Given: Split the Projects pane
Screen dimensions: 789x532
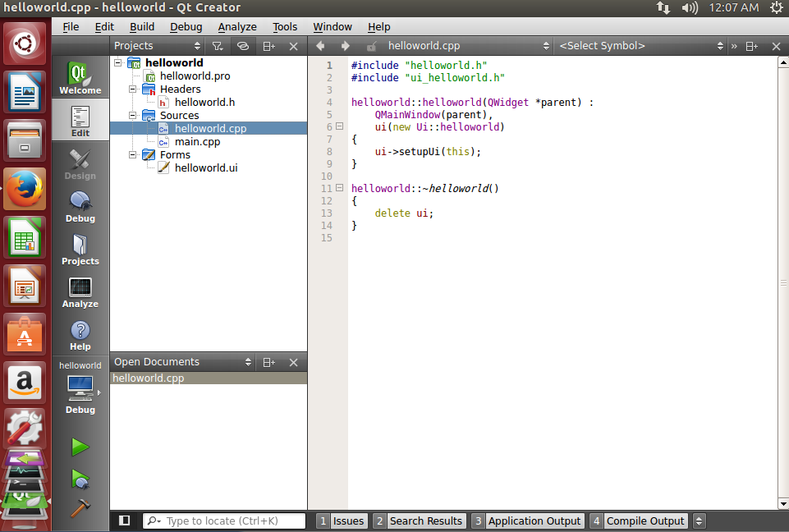Looking at the screenshot, I should [269, 46].
